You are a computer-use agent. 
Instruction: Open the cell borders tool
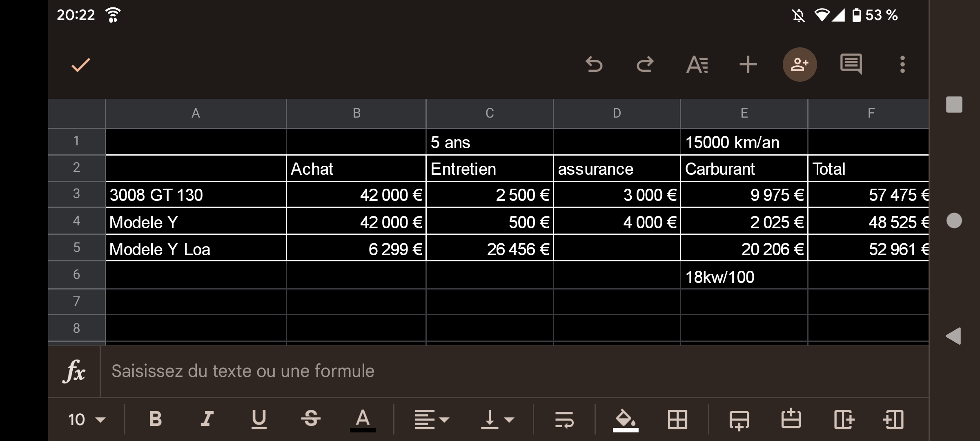pos(677,419)
